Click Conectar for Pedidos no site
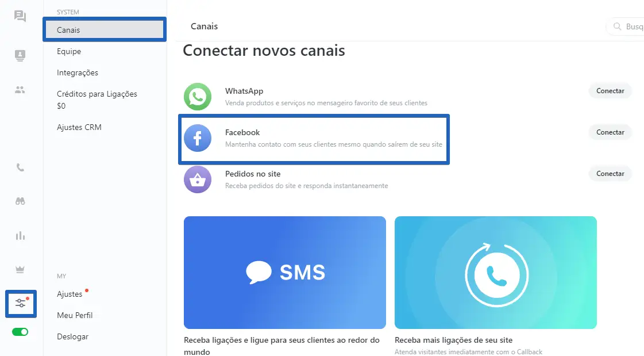644x356 pixels. [x=610, y=174]
